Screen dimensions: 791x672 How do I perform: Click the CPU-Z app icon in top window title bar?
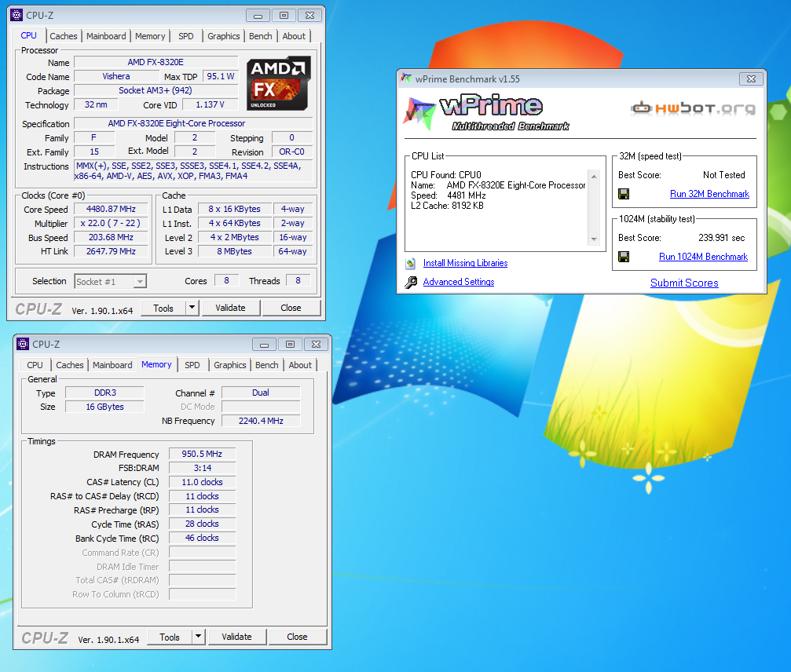coord(16,15)
